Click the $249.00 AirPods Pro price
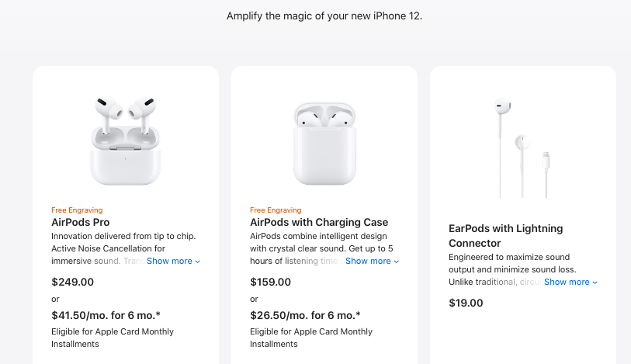This screenshot has width=631, height=364. [x=72, y=282]
